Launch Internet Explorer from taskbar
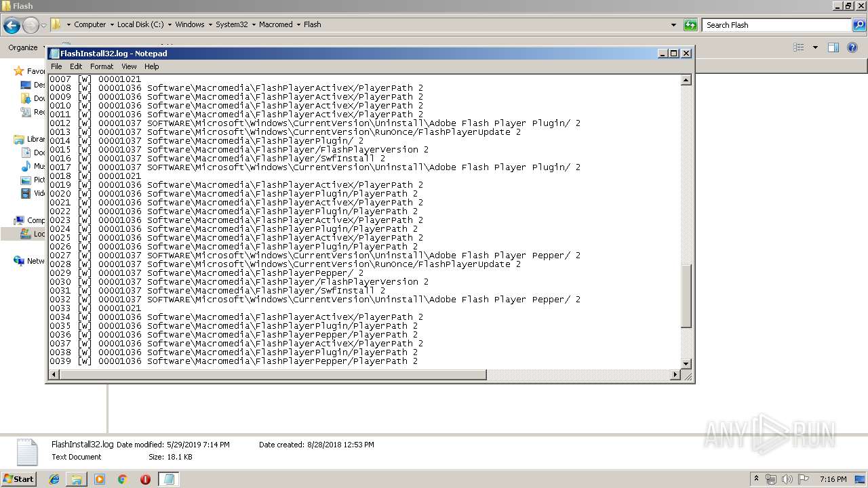The image size is (868, 488). tap(54, 479)
